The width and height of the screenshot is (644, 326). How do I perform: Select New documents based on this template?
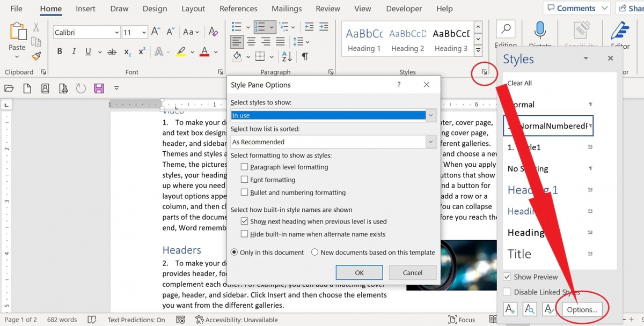pyautogui.click(x=314, y=253)
